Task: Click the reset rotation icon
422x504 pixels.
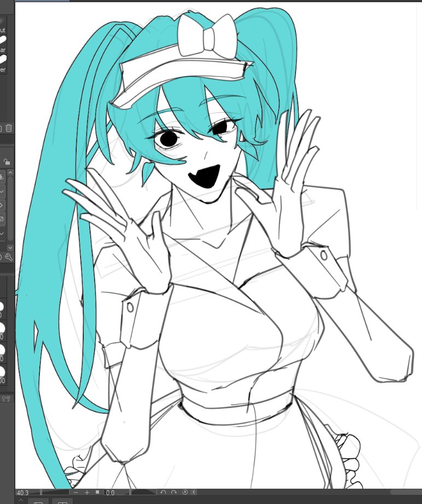Action: click(x=185, y=492)
